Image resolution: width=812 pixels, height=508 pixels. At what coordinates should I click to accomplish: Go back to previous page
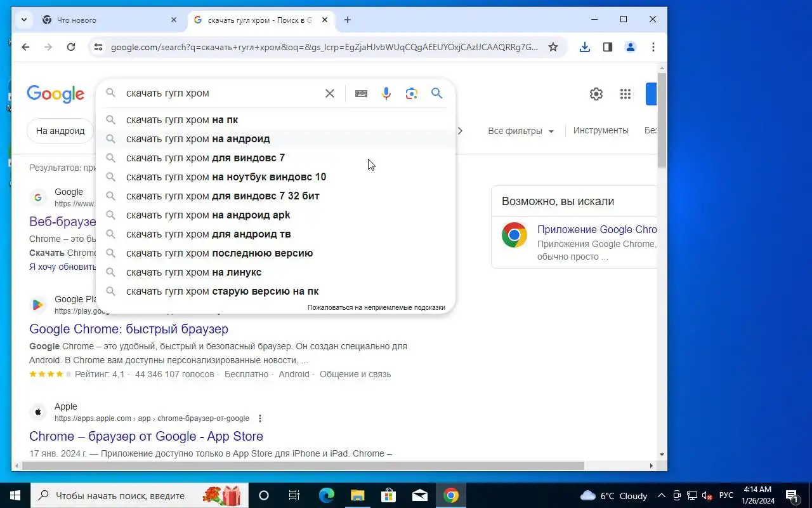point(25,47)
